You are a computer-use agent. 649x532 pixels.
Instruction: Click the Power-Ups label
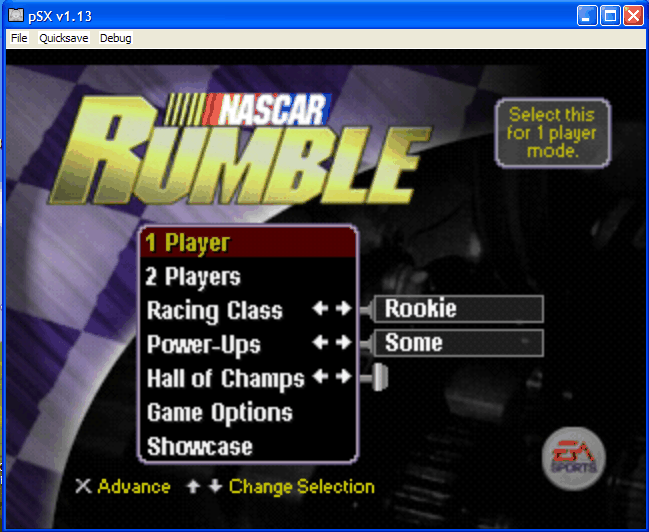(x=204, y=344)
